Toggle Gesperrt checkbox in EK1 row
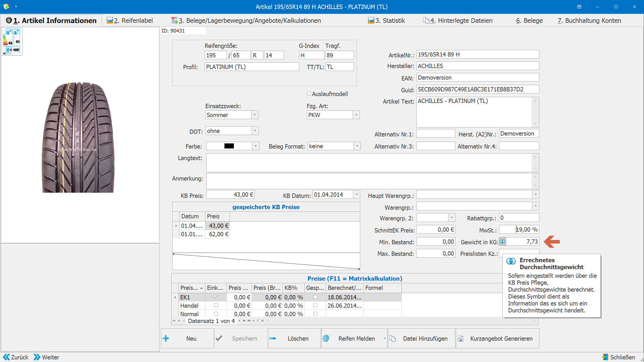 315,297
